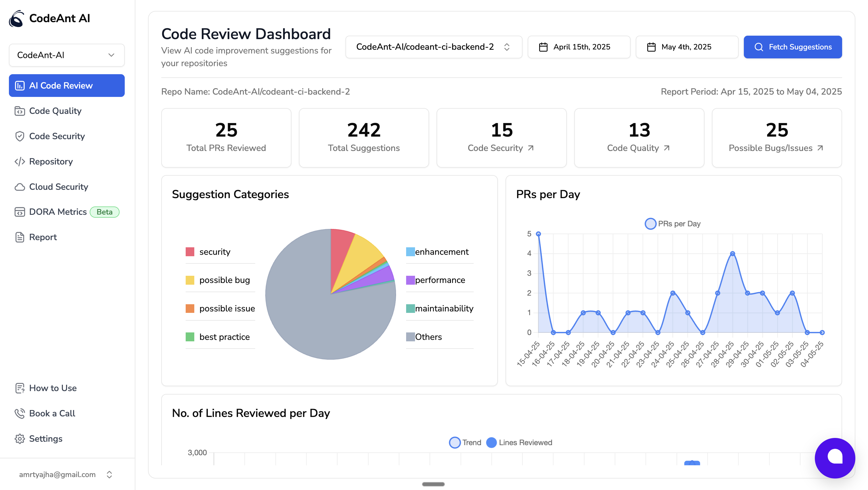Click the Code Security card arrow icon
The height and width of the screenshot is (490, 868).
[x=531, y=148]
